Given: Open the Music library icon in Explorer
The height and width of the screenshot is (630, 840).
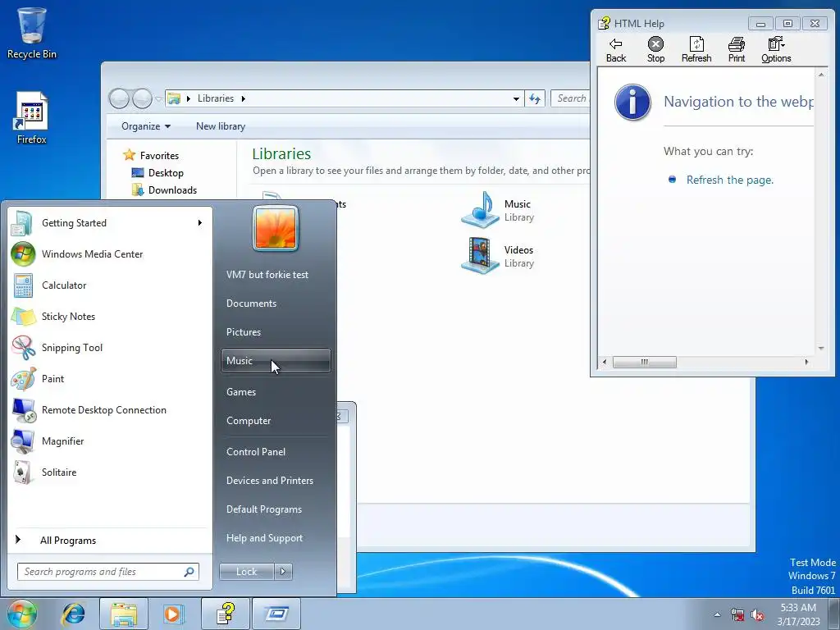Looking at the screenshot, I should coord(481,209).
